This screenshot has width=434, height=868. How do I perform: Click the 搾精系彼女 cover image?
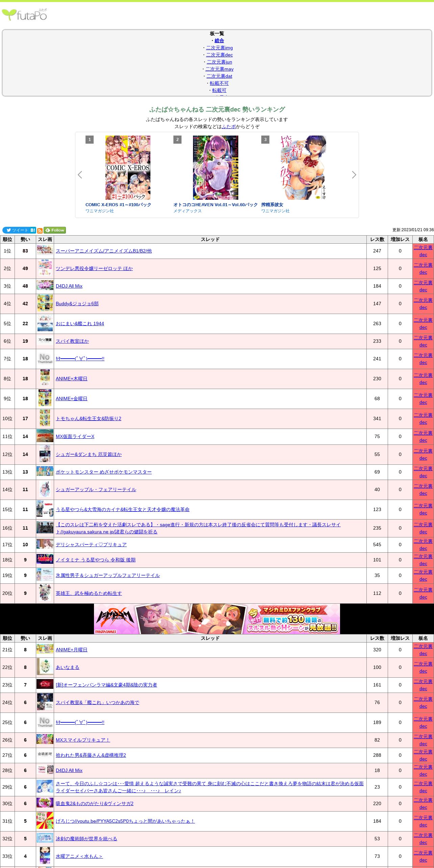[304, 167]
